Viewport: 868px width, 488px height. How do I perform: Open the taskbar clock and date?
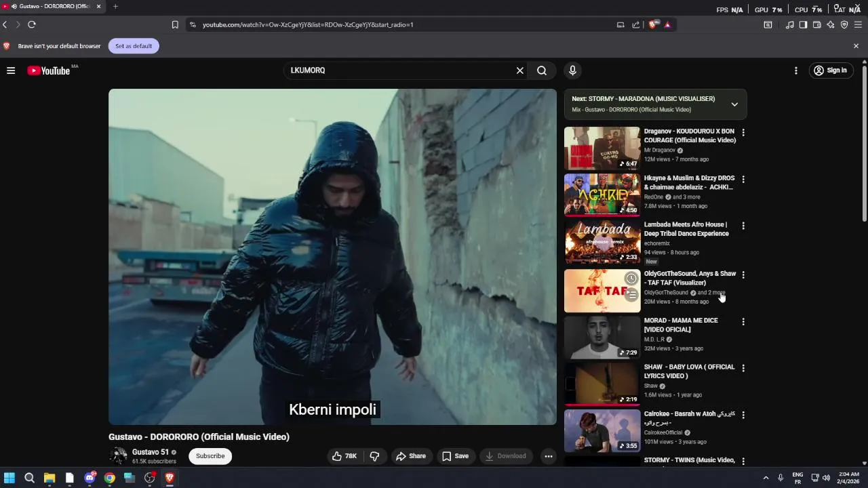click(848, 478)
